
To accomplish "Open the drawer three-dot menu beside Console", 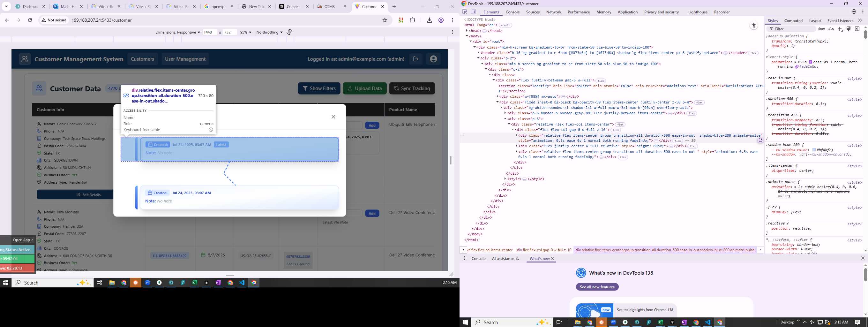I will 465,259.
